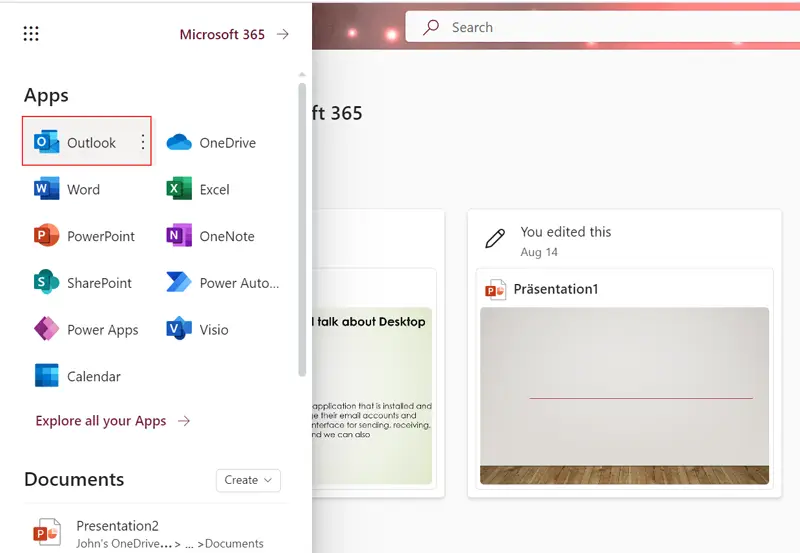Expand the Create dropdown in Documents
This screenshot has width=800, height=553.
coord(248,480)
